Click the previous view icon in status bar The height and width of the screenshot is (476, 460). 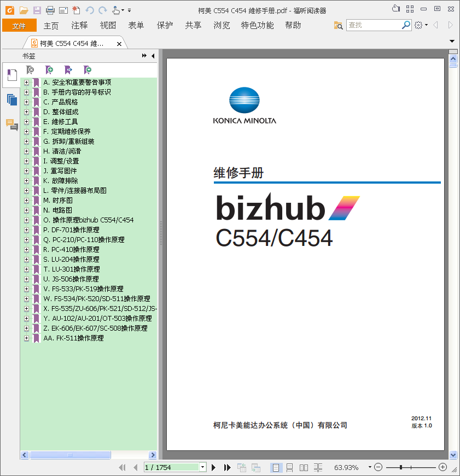pos(242,467)
